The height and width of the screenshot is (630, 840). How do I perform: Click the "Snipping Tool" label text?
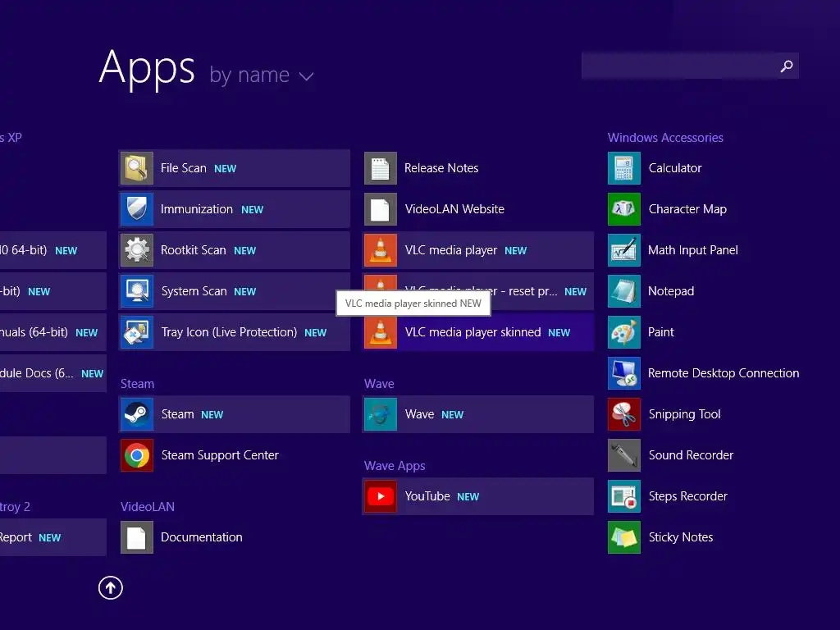pyautogui.click(x=684, y=414)
